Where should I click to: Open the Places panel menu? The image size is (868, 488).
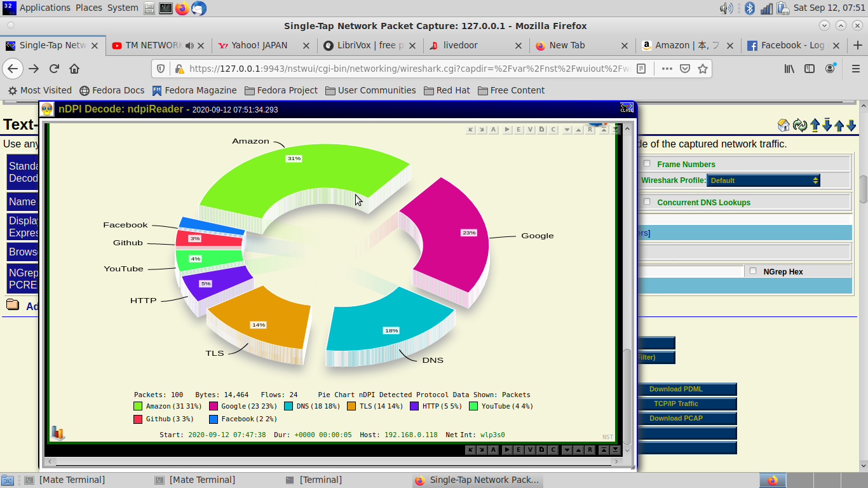point(89,8)
